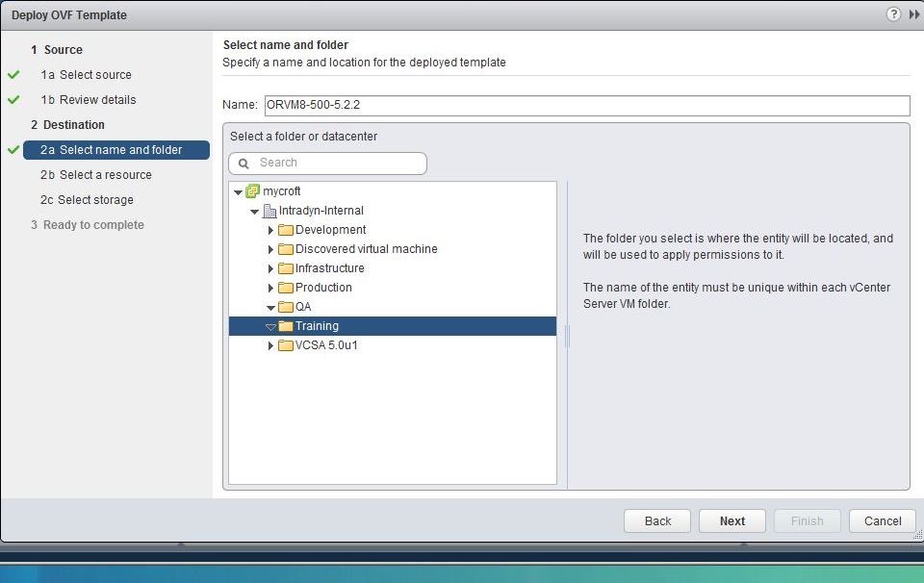Click the green check beside 1a
The image size is (924, 583).
(13, 75)
